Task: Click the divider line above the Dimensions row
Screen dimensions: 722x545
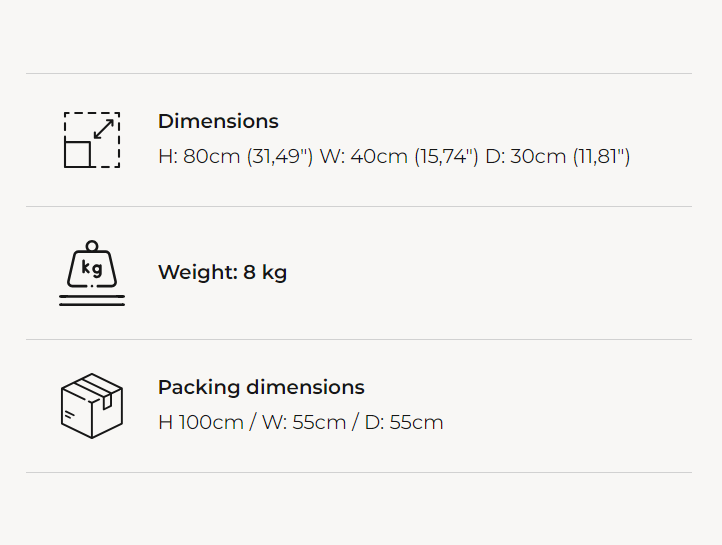Action: click(358, 73)
